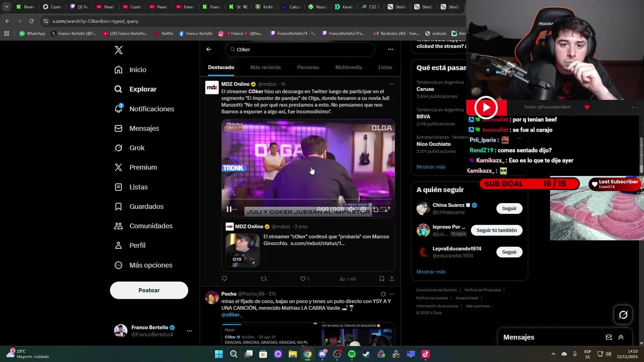The height and width of the screenshot is (362, 644).
Task: Follow China Suarez
Action: click(x=509, y=208)
